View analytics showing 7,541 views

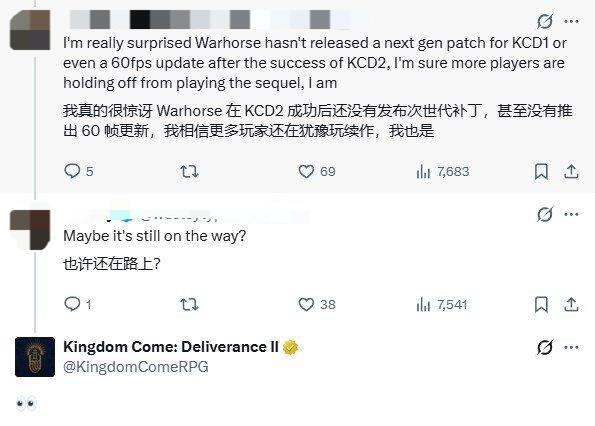click(442, 304)
